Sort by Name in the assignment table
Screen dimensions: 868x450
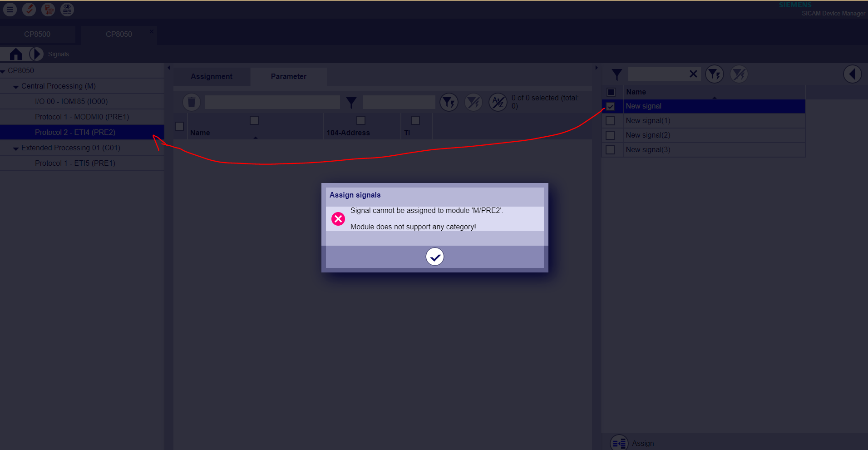200,133
